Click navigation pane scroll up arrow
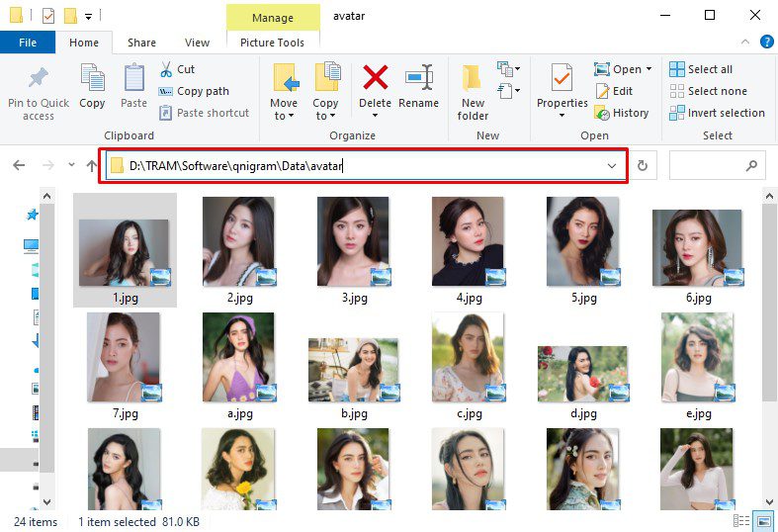This screenshot has width=778, height=532. [46, 196]
